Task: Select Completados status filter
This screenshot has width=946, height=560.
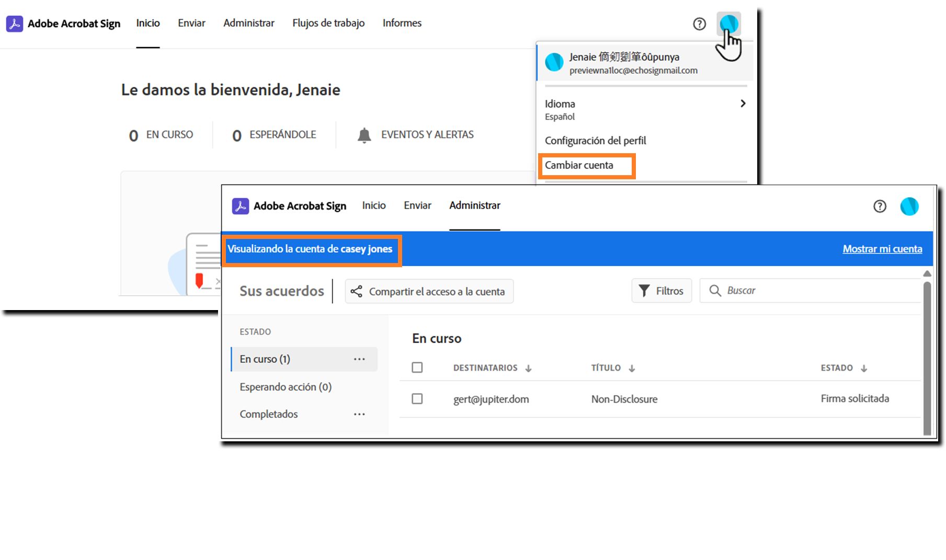Action: pyautogui.click(x=268, y=414)
